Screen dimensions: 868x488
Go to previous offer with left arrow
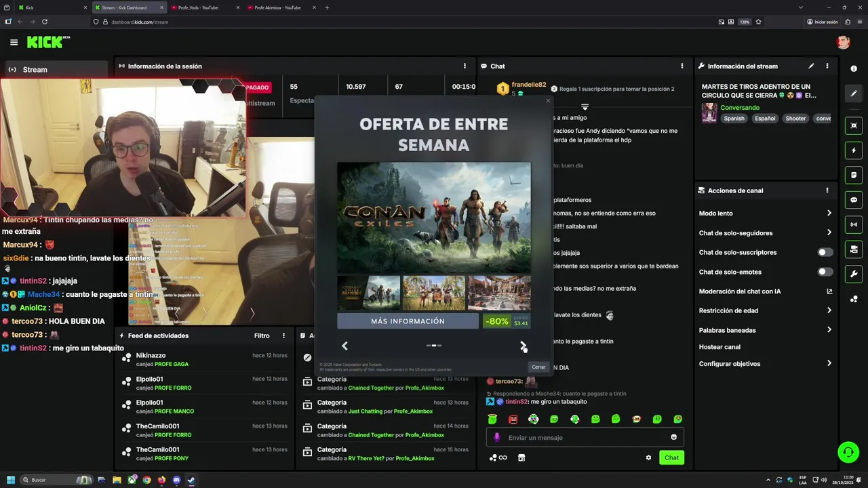[344, 346]
